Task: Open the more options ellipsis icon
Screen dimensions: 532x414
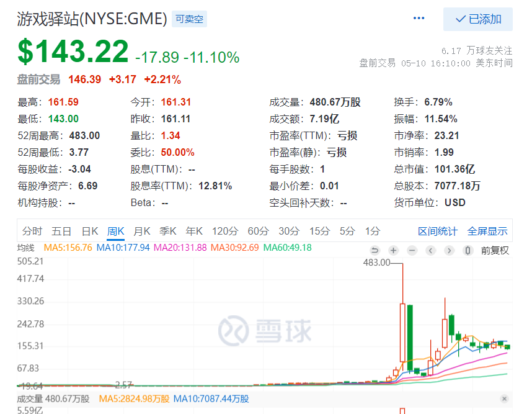Action: pos(419,19)
